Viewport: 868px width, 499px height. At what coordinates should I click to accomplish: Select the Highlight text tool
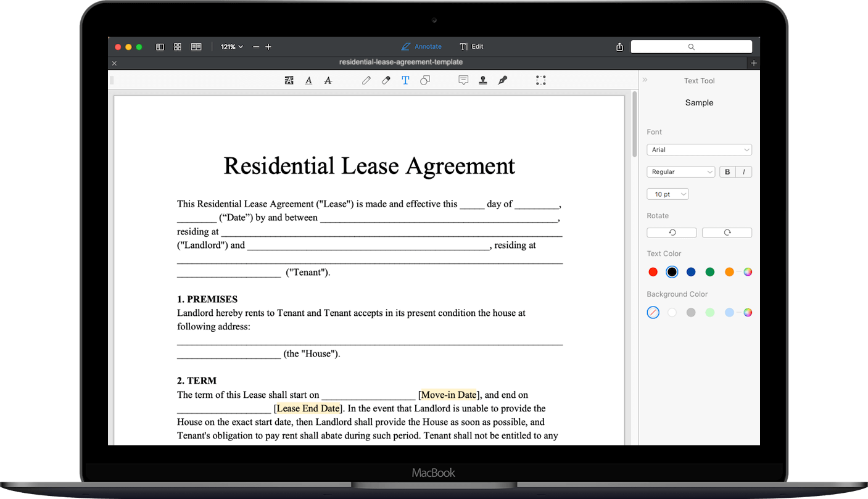289,80
